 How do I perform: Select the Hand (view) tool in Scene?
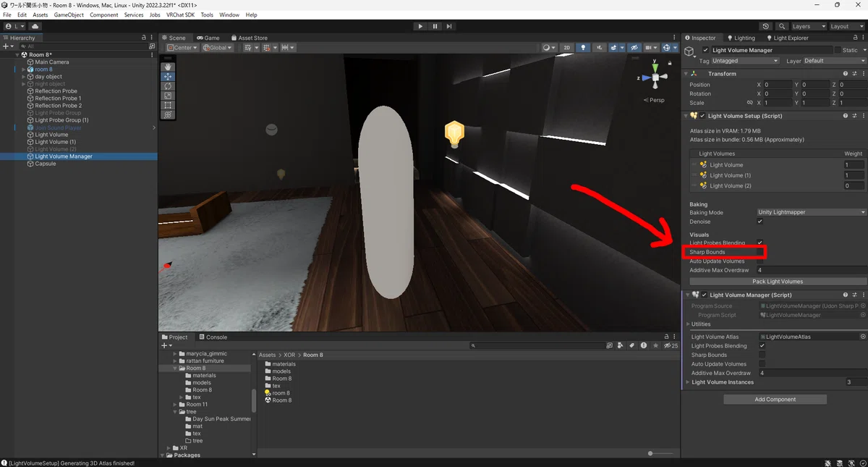click(x=168, y=67)
